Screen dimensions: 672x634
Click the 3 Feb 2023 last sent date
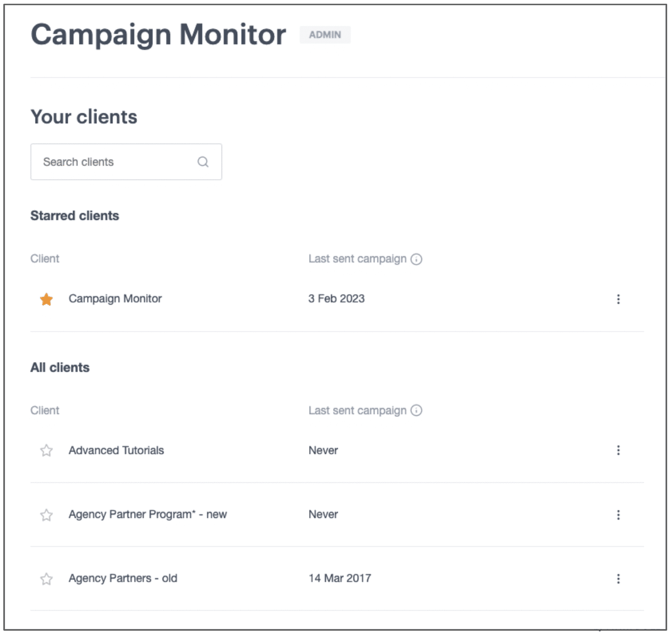click(336, 299)
